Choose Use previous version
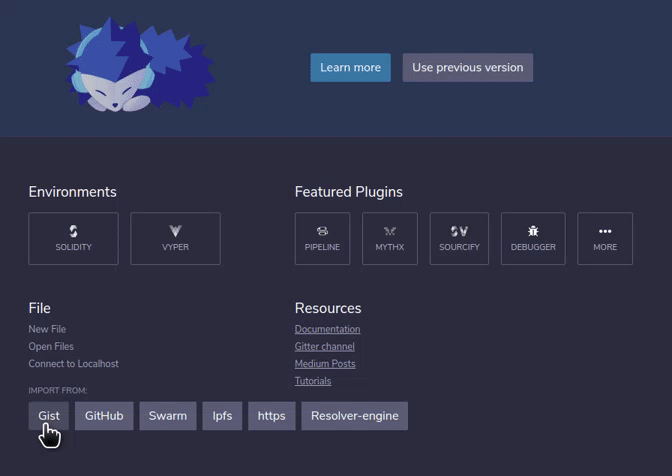 pos(468,68)
